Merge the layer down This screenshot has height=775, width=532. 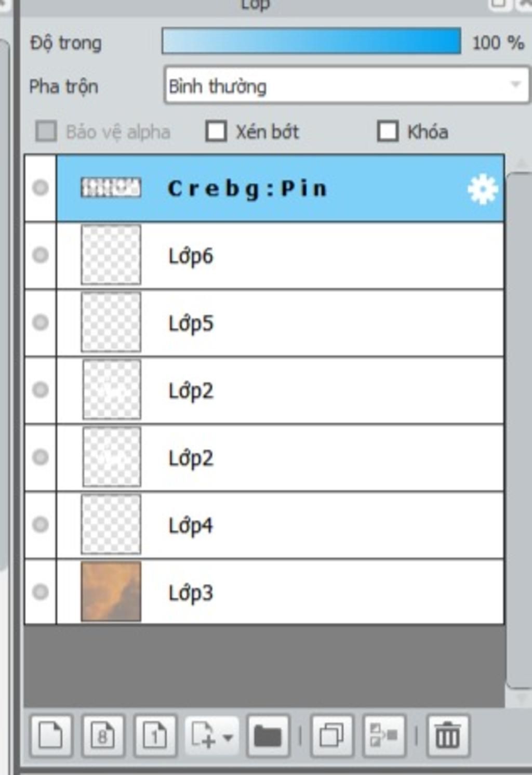(x=384, y=735)
